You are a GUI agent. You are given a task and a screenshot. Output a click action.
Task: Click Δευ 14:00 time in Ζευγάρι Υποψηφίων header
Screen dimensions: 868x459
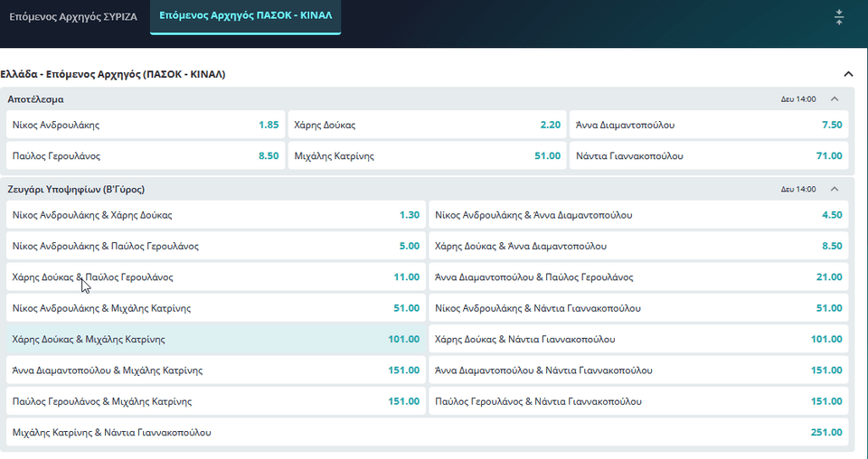(798, 189)
